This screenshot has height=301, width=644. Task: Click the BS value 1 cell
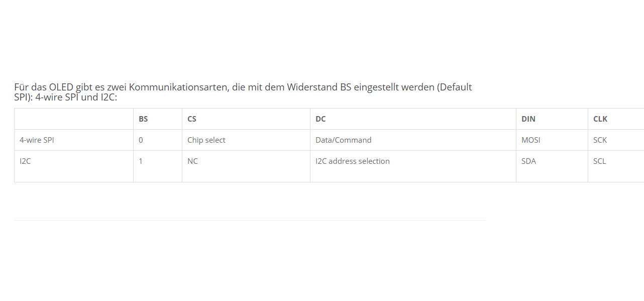coord(141,161)
